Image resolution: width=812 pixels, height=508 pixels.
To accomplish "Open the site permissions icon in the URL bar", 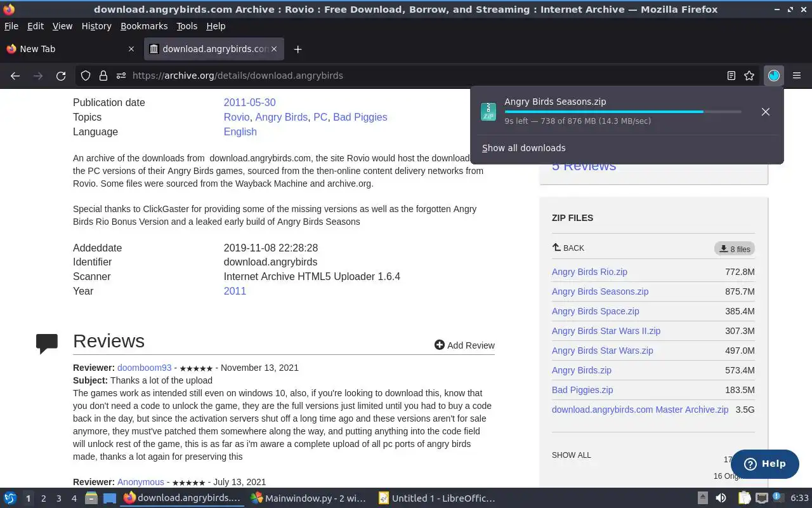I will tap(121, 76).
